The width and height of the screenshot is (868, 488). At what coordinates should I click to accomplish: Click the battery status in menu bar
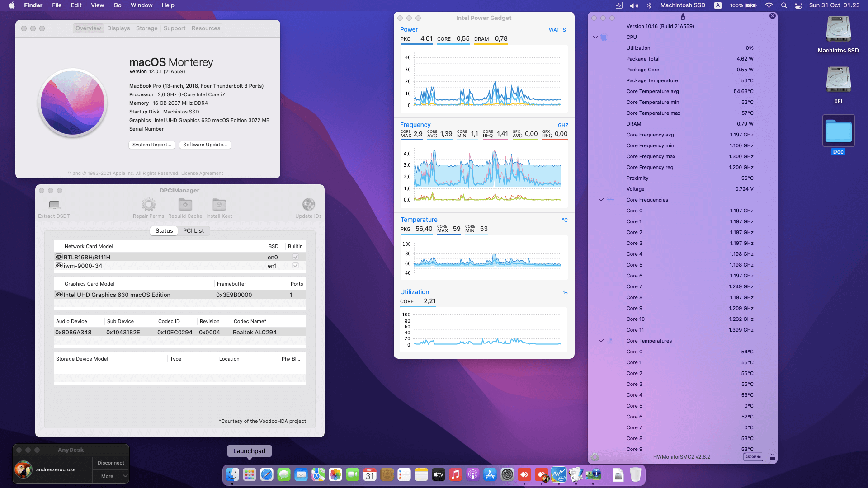pyautogui.click(x=743, y=5)
